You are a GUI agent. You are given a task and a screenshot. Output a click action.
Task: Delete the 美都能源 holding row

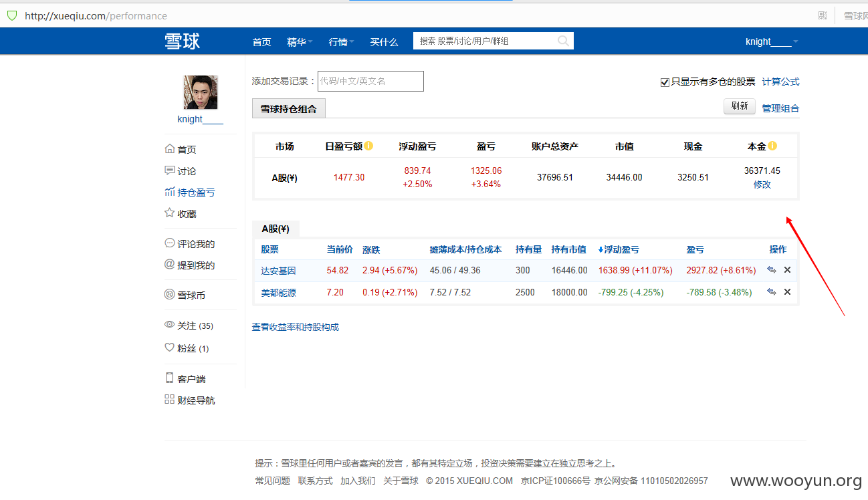point(787,292)
